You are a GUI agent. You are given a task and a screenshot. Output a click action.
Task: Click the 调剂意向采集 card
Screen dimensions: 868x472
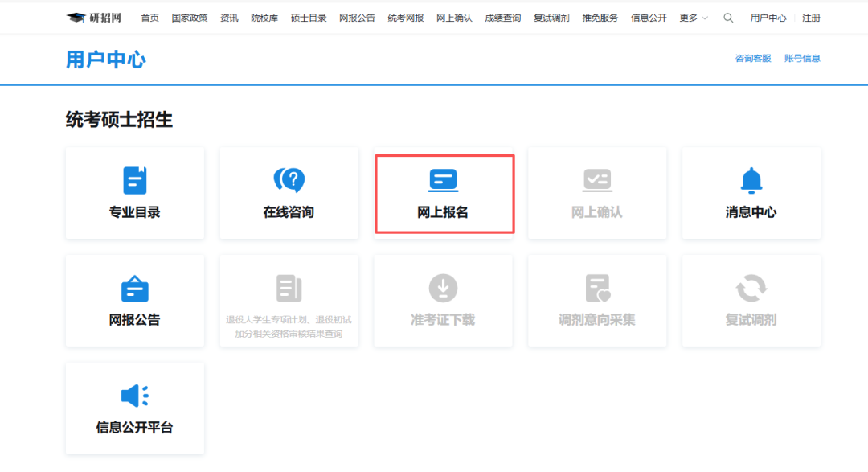tap(597, 301)
